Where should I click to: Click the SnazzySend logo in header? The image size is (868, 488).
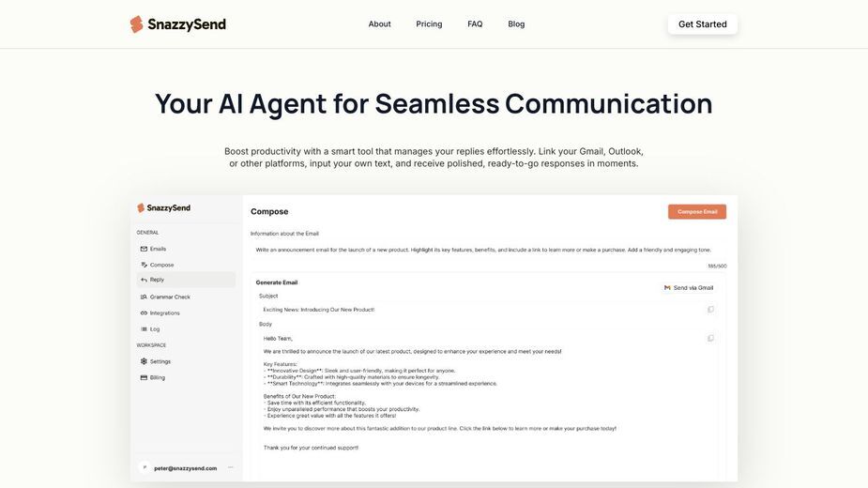pos(177,24)
